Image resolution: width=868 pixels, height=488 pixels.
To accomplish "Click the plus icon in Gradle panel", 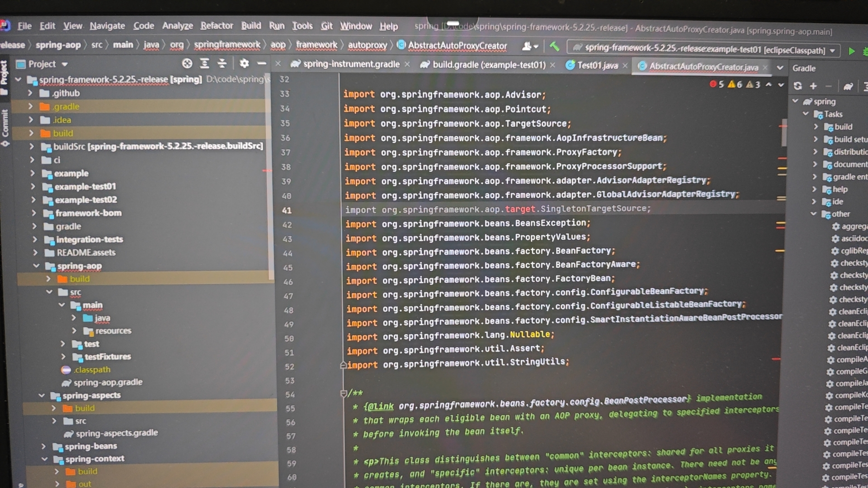I will click(813, 86).
